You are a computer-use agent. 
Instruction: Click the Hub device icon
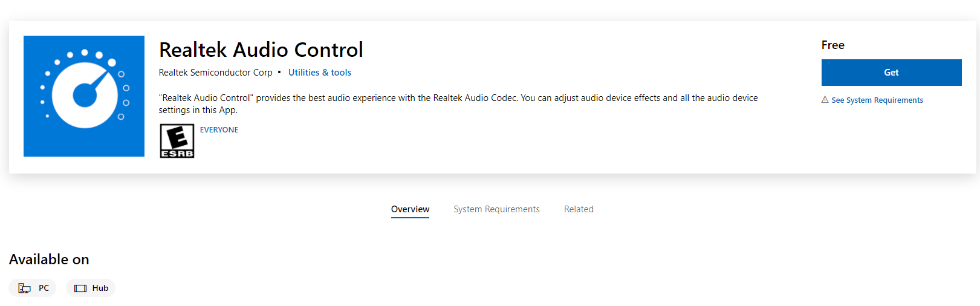pos(80,288)
